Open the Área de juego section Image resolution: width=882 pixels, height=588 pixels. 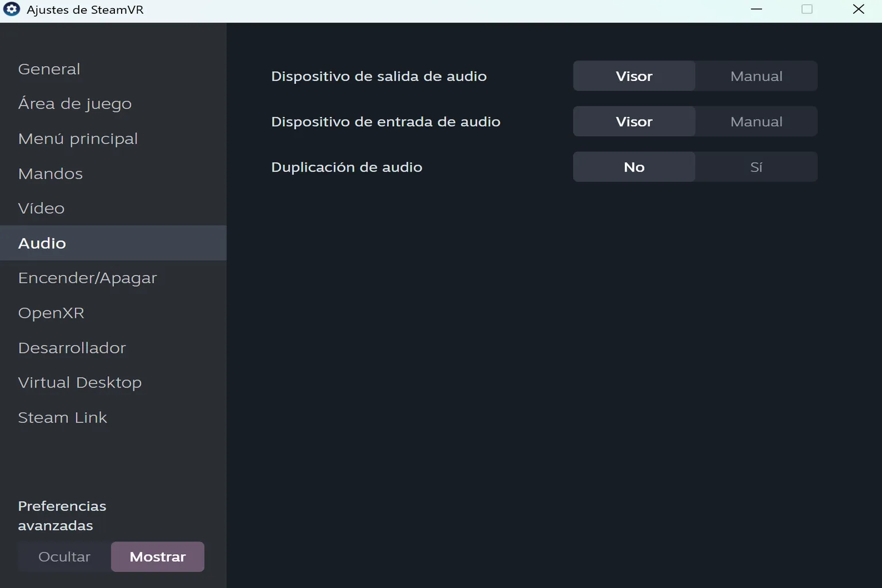pos(113,104)
